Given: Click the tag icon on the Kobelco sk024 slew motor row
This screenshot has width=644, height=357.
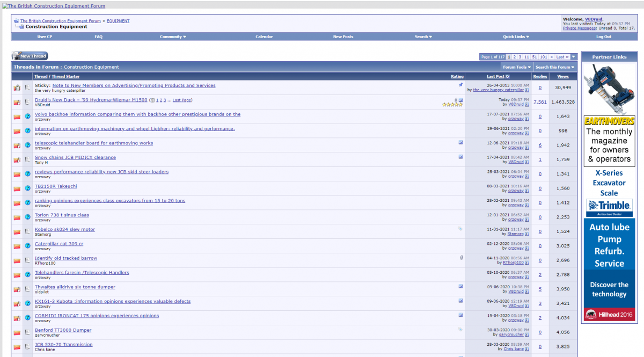Looking at the screenshot, I should 460,229.
